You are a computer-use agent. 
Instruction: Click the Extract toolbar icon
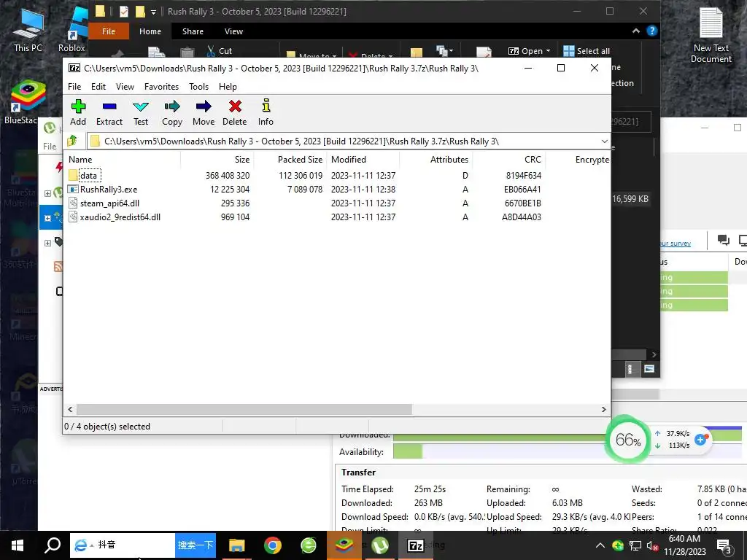pyautogui.click(x=109, y=112)
